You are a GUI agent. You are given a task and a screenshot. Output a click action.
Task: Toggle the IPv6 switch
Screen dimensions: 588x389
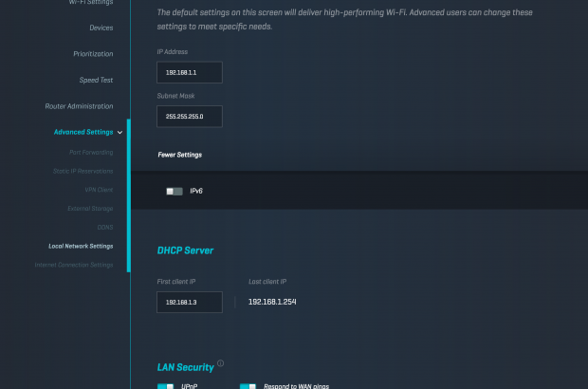(174, 191)
